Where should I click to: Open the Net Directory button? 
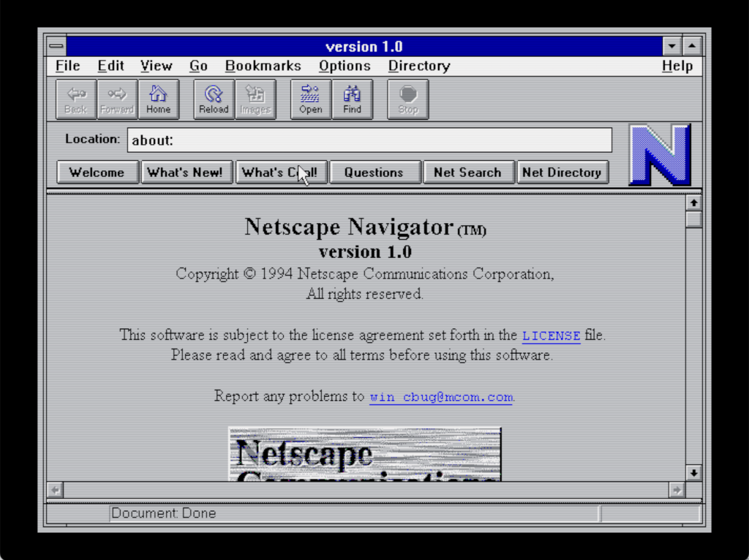click(x=562, y=173)
